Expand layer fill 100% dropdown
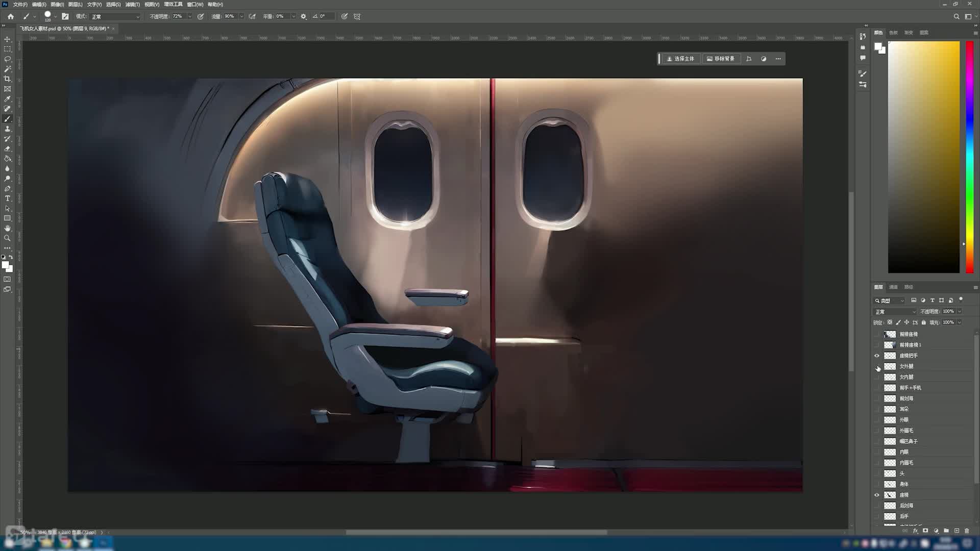This screenshot has height=551, width=980. point(960,322)
